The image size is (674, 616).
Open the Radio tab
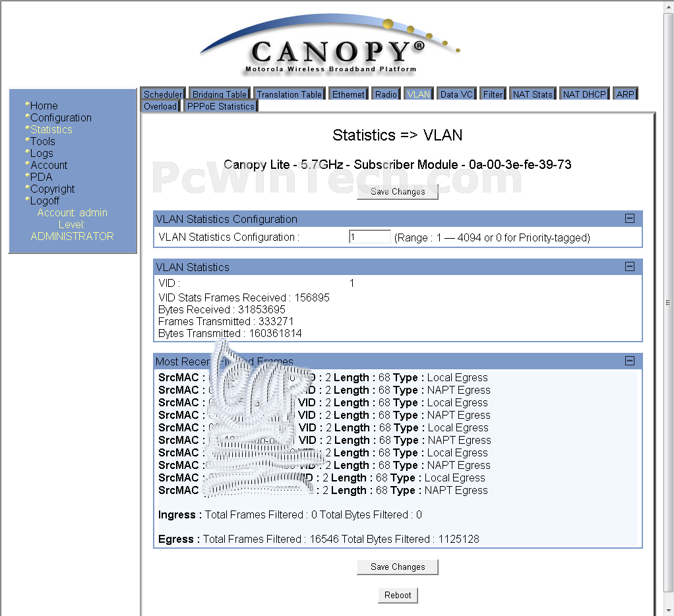[x=386, y=94]
